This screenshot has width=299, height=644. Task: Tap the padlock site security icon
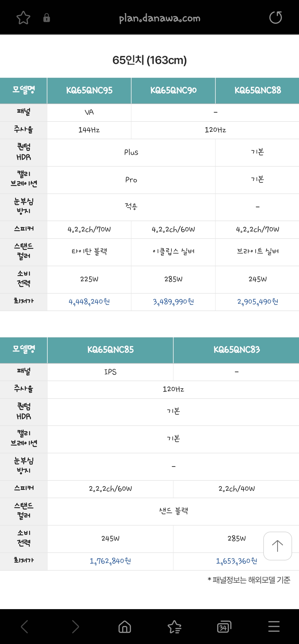click(47, 18)
